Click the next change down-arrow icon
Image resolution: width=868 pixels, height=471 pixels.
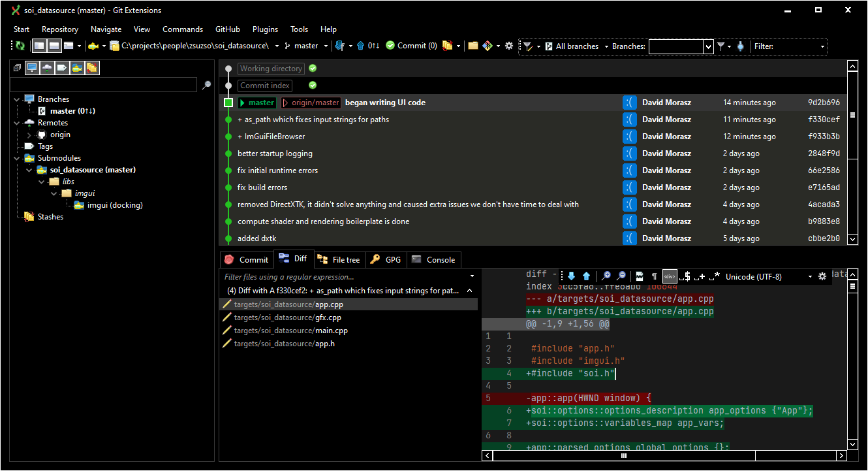tap(572, 276)
